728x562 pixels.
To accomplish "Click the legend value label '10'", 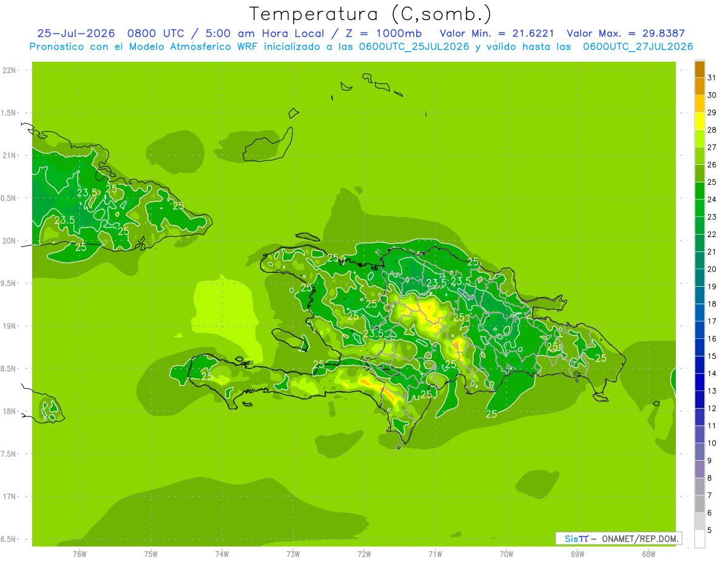I will pos(712,443).
